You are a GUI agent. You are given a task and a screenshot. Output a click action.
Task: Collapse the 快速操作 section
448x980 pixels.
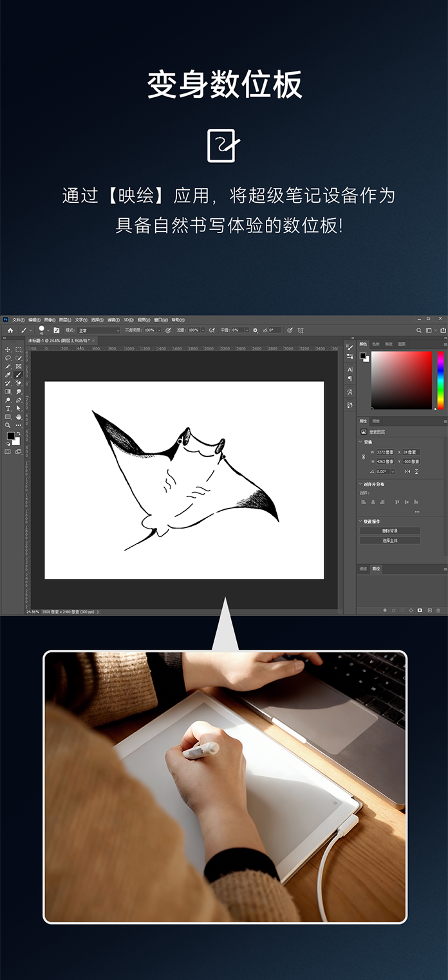(x=360, y=521)
